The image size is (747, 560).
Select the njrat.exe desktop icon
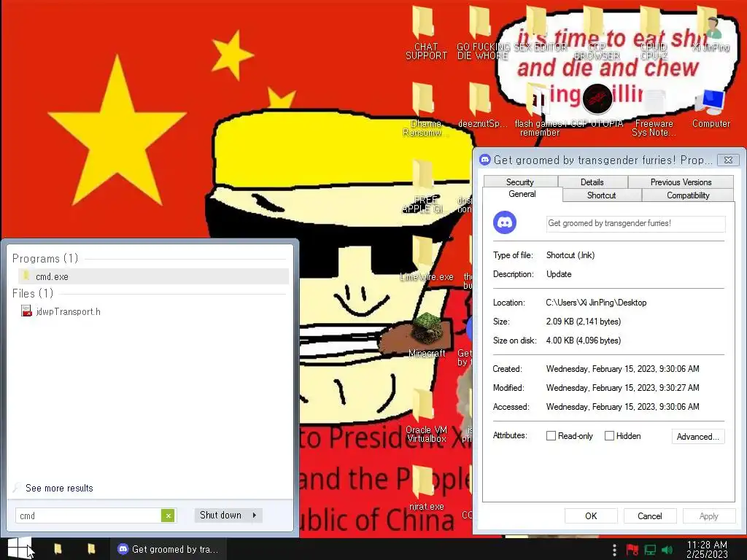pyautogui.click(x=426, y=488)
